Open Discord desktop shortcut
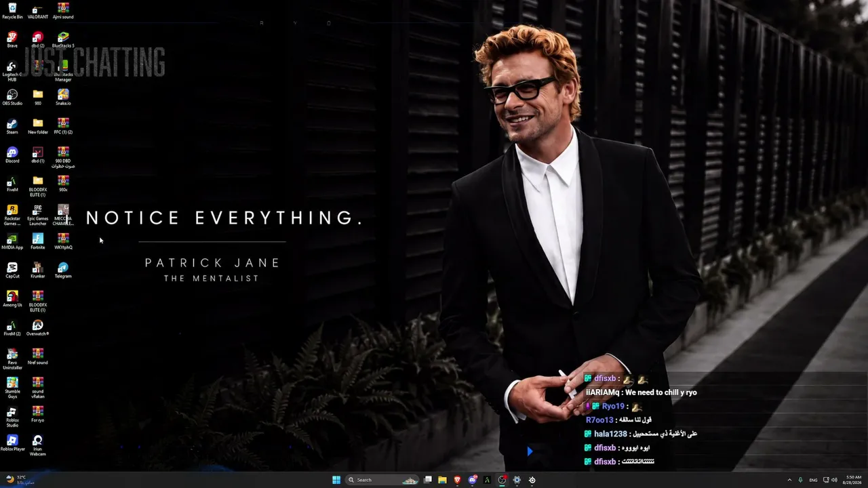 pos(12,155)
